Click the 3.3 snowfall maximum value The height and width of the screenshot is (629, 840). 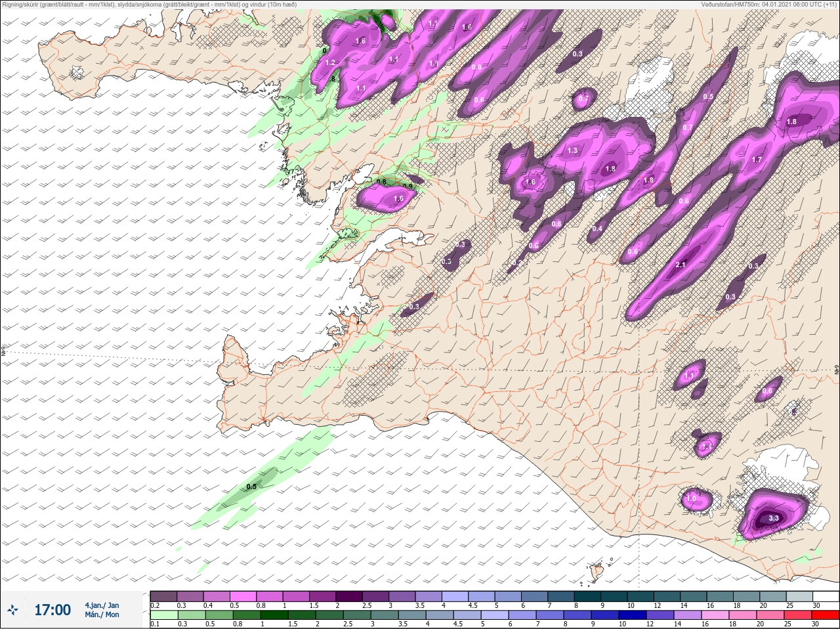point(773,518)
